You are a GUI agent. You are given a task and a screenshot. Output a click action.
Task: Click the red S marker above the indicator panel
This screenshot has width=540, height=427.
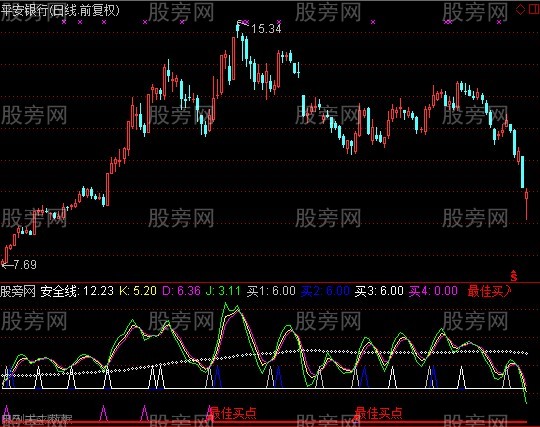(x=513, y=275)
